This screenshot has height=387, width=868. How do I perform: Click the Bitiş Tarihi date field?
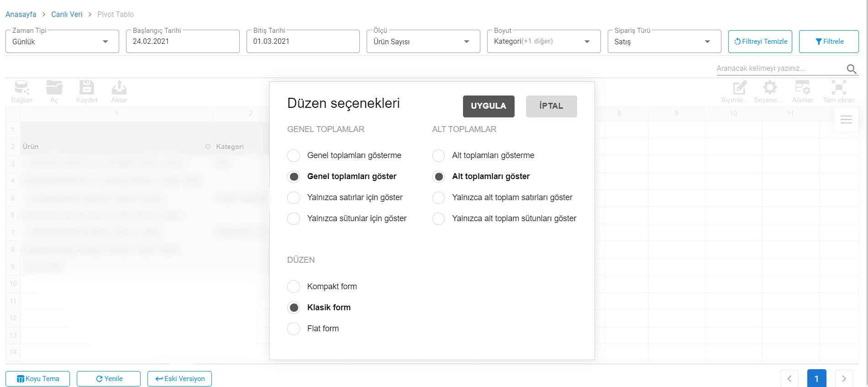click(303, 41)
